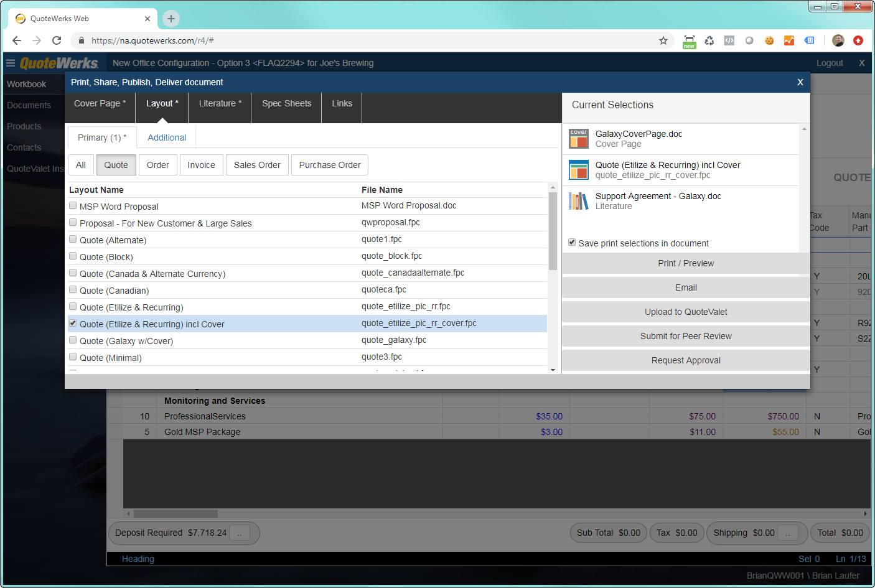Image resolution: width=875 pixels, height=588 pixels.
Task: Close the QuoteWerks Web browser tab
Action: (147, 19)
